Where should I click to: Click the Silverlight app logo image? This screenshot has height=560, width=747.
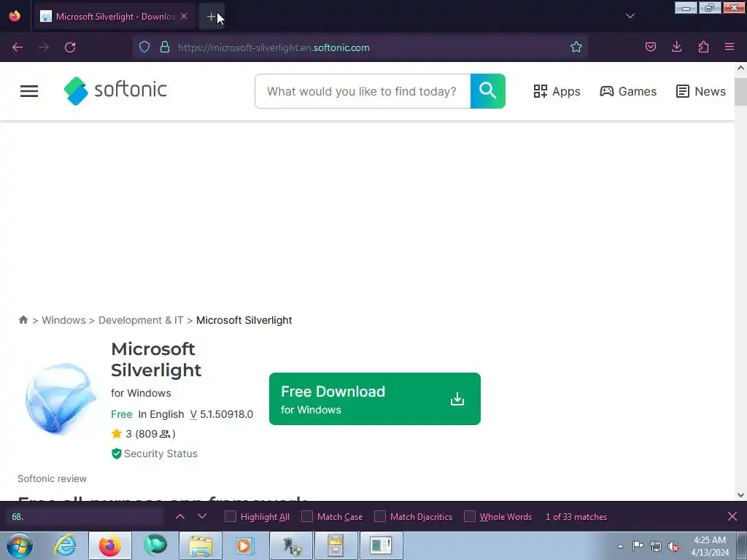[x=60, y=399]
